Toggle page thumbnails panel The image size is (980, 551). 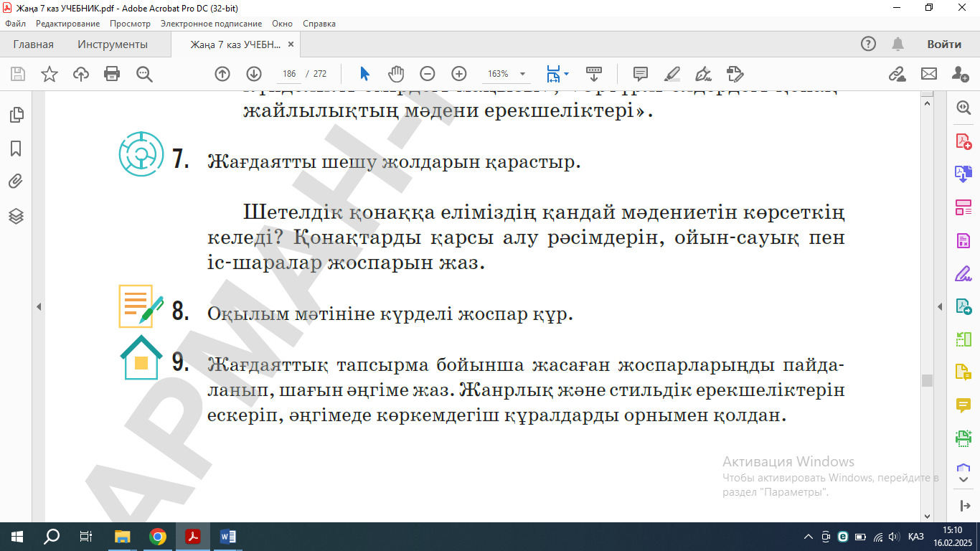click(16, 115)
